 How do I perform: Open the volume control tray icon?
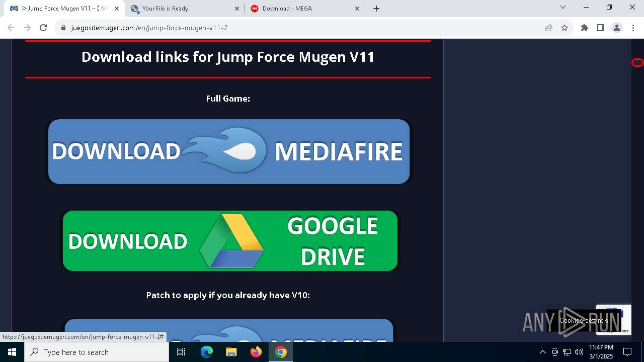579,352
